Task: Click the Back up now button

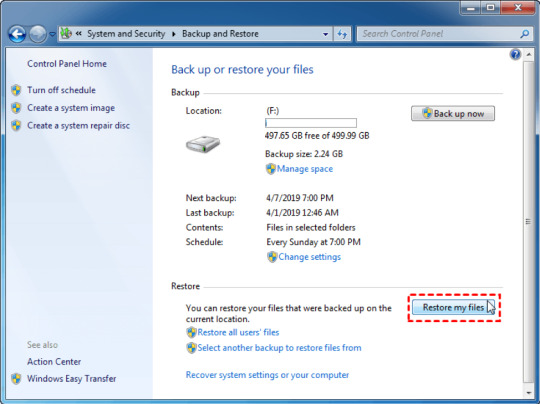Action: 453,113
